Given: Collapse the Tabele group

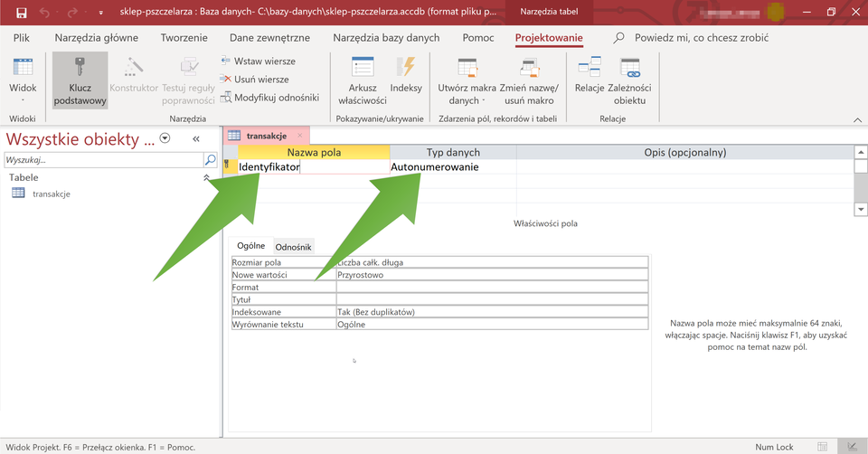Looking at the screenshot, I should click(x=205, y=178).
